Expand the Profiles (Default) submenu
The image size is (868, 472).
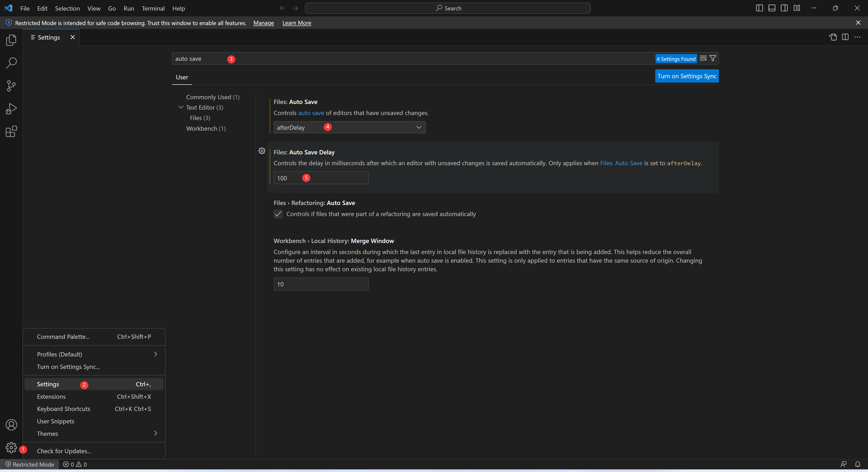tap(94, 354)
